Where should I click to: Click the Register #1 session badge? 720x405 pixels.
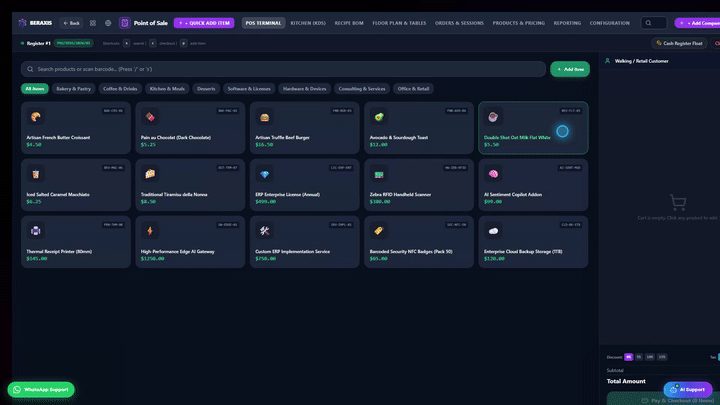(73, 43)
